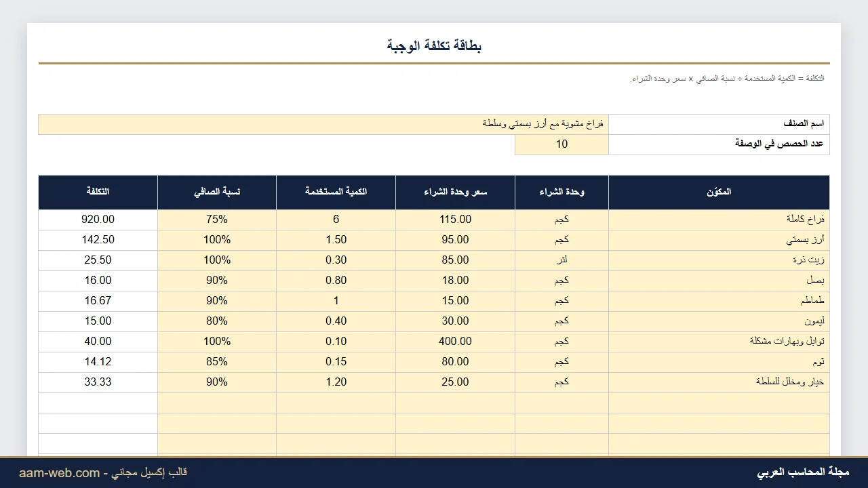Select the ingredient cell توابل وبهارات مشكلة
Viewport: 868px width, 488px height.
tap(719, 342)
